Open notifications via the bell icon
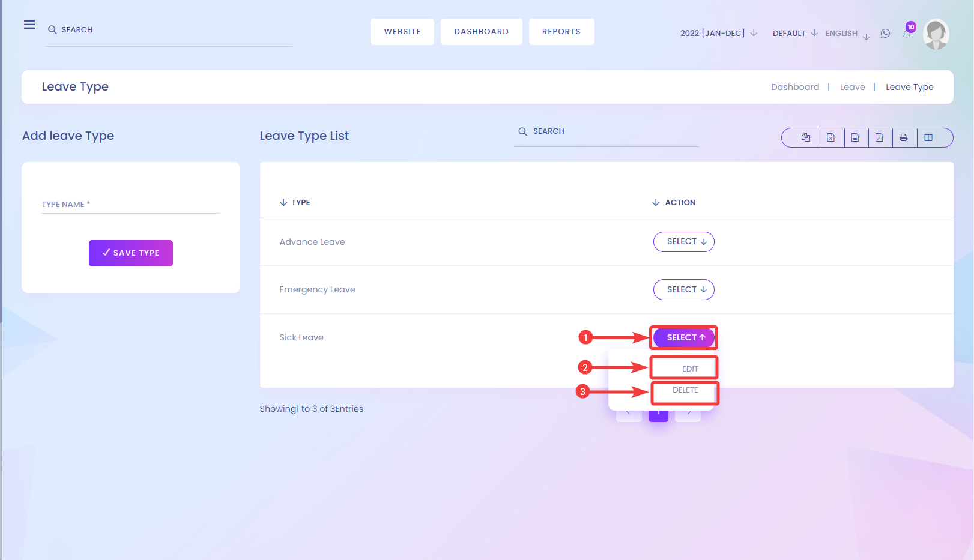974x560 pixels. (x=906, y=35)
